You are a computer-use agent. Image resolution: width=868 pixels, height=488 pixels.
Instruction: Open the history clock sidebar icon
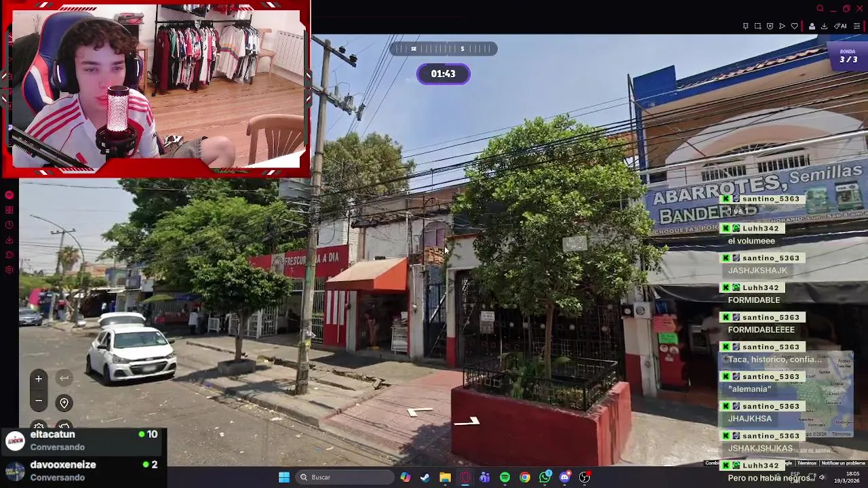point(9,225)
